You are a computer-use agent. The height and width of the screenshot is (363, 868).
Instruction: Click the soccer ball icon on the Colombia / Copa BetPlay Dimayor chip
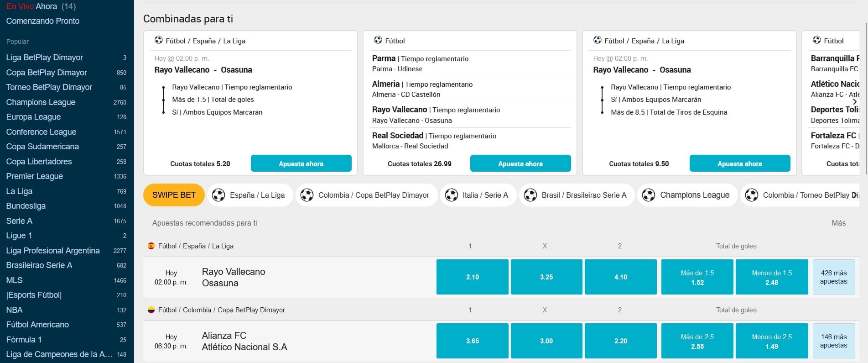click(x=307, y=195)
